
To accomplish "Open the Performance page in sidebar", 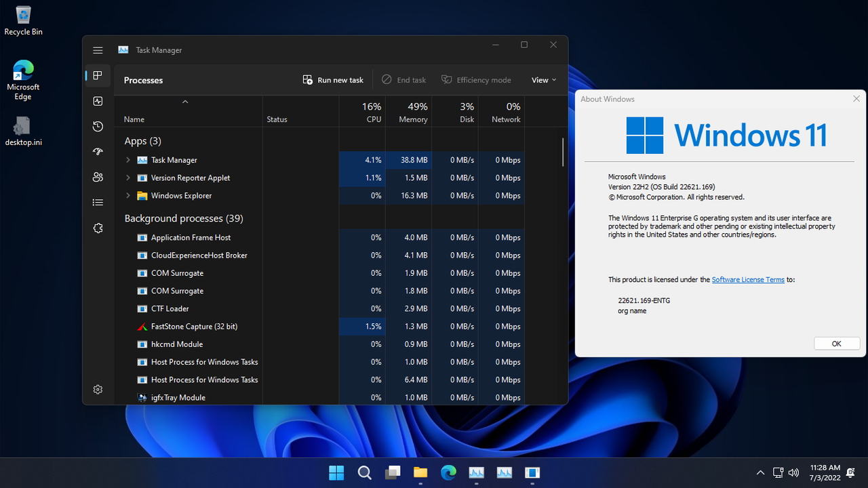I will pyautogui.click(x=98, y=101).
